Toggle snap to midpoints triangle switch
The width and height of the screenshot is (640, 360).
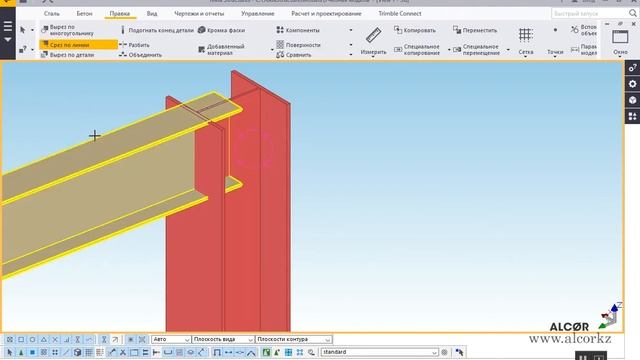tap(44, 340)
